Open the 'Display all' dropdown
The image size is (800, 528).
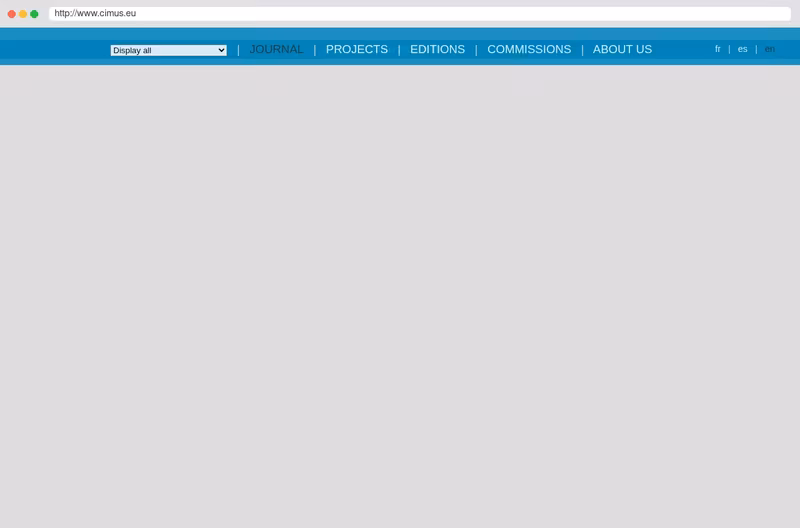point(168,50)
